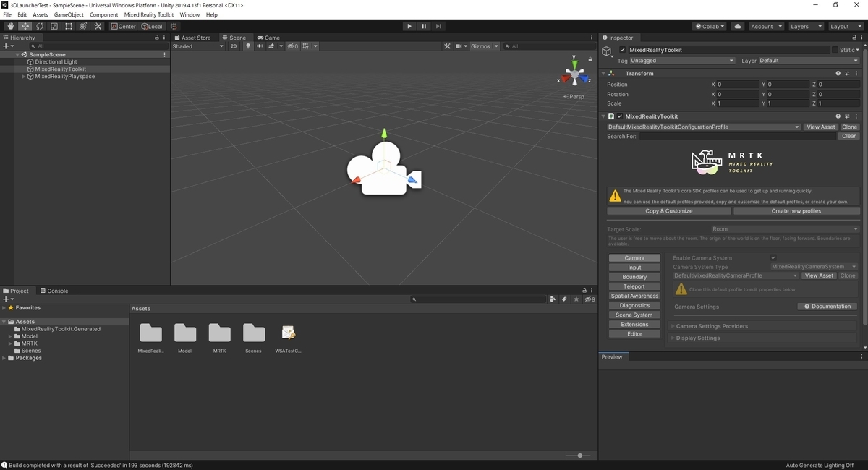Toggle the grid snapping icon in toolbar

174,26
